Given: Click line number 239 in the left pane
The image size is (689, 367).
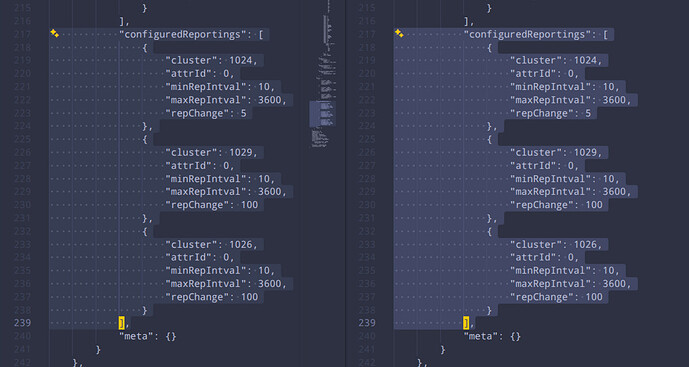Looking at the screenshot, I should [22, 323].
